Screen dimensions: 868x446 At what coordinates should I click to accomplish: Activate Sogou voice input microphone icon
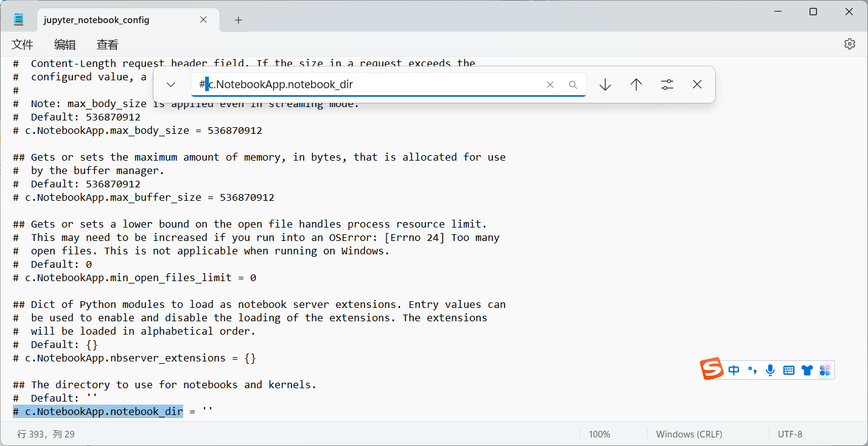tap(770, 369)
